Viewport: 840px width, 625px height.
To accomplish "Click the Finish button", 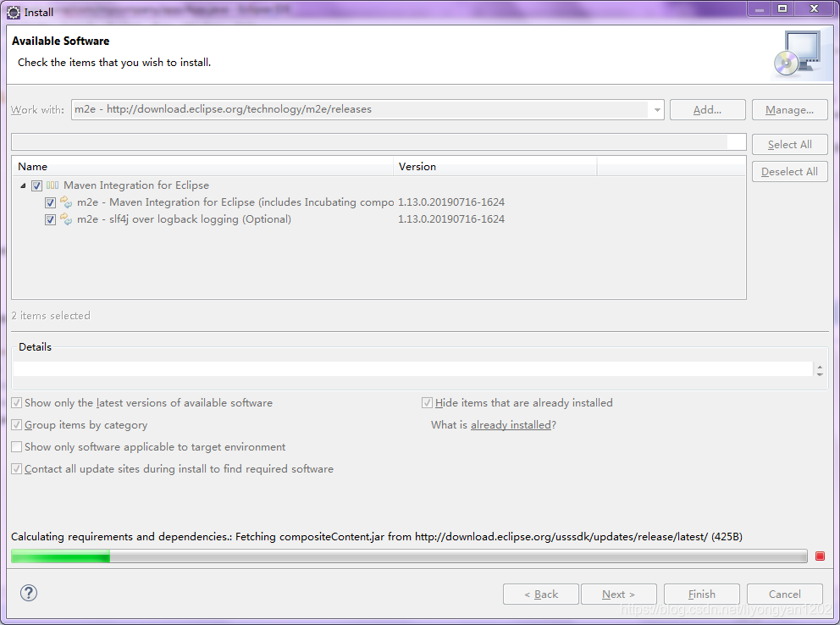I will coord(701,594).
